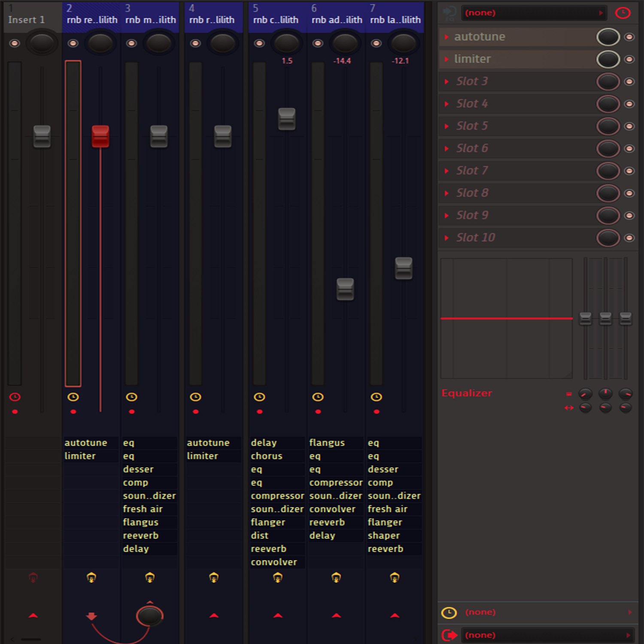Open the flangus effect on track 6
This screenshot has width=644, height=644.
(336, 443)
